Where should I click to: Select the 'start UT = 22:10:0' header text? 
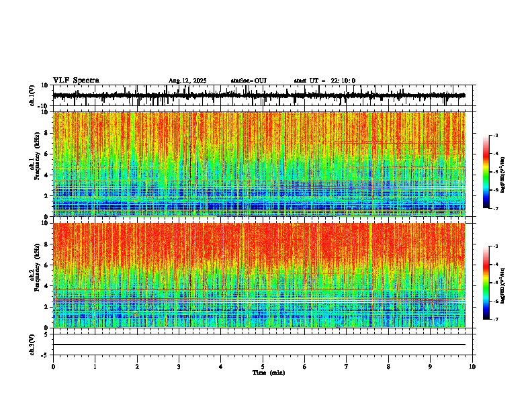click(x=324, y=81)
